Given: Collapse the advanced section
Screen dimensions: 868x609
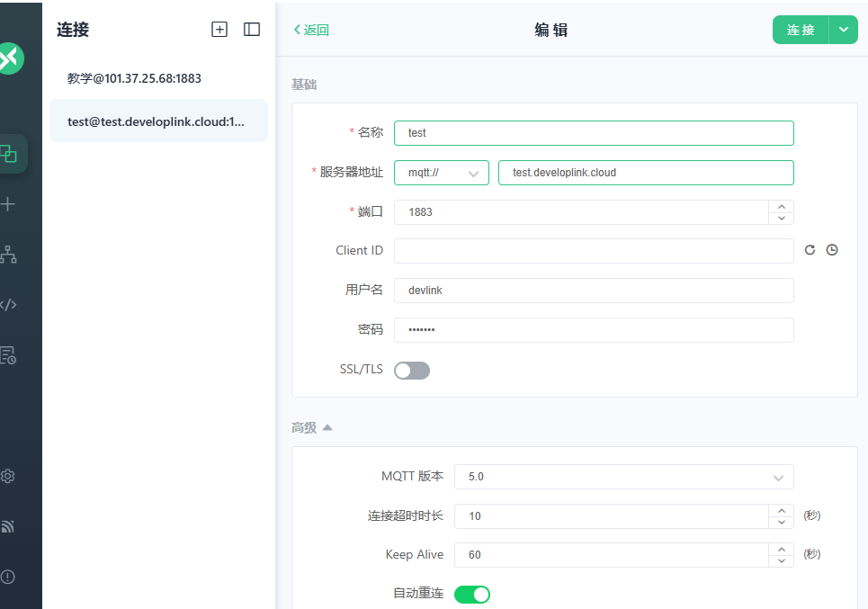Looking at the screenshot, I should pos(312,427).
